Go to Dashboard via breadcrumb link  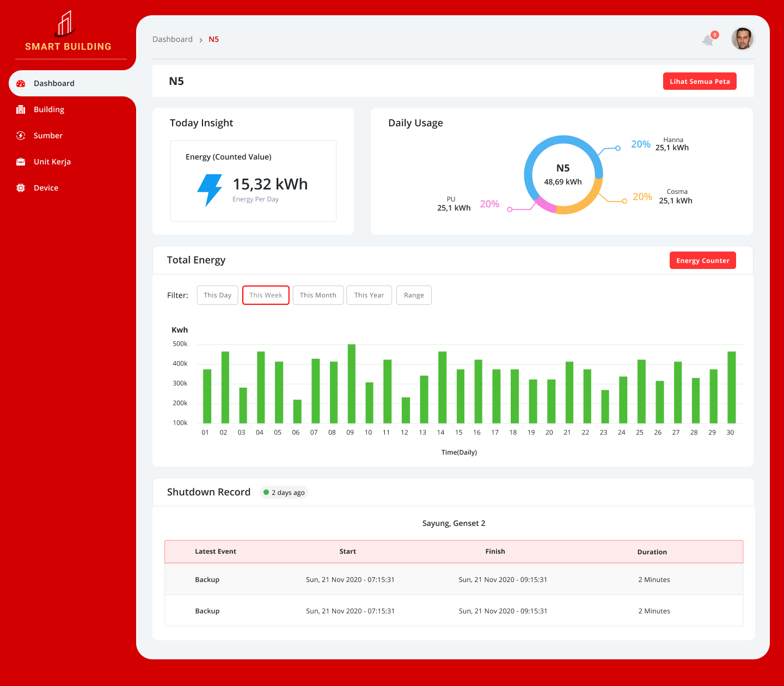pyautogui.click(x=173, y=39)
